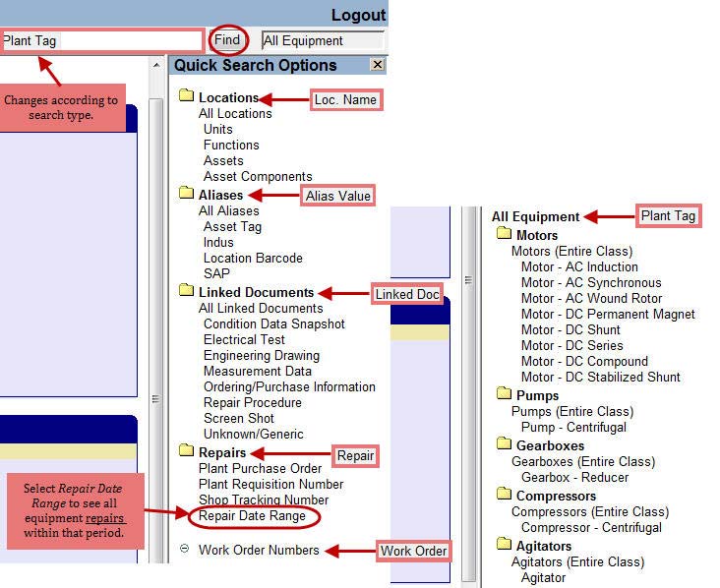The height and width of the screenshot is (588, 720).
Task: Select Repair Date Range search option
Action: click(x=252, y=516)
